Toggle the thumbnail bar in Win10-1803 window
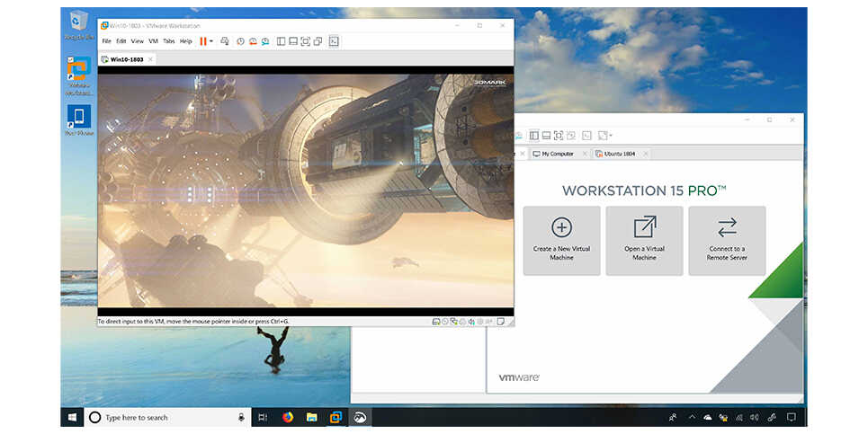Image resolution: width=868 pixels, height=434 pixels. tap(293, 41)
